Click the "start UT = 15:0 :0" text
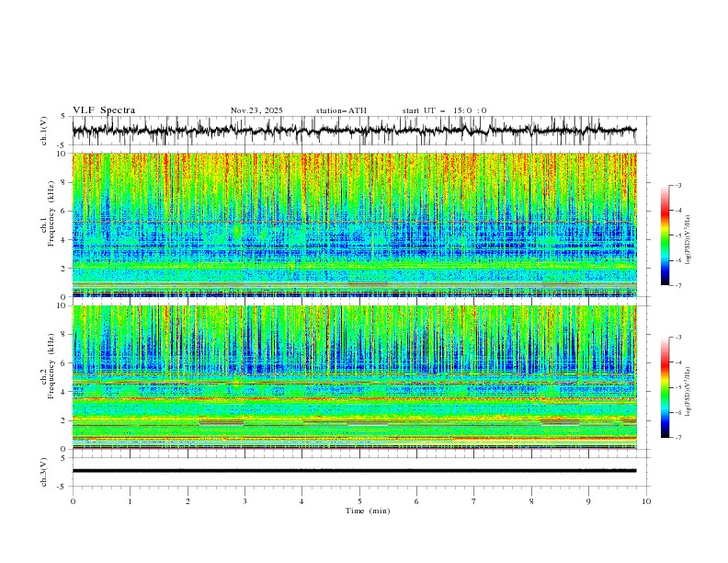 (x=444, y=110)
